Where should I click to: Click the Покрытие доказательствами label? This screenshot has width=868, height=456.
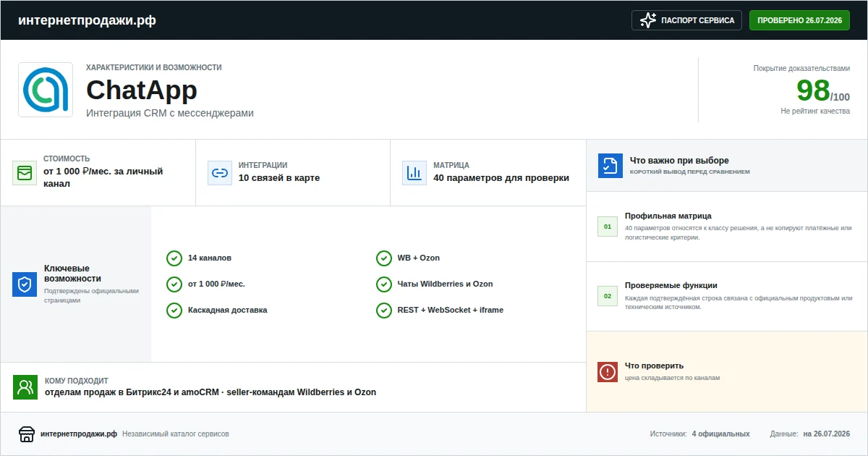click(801, 68)
